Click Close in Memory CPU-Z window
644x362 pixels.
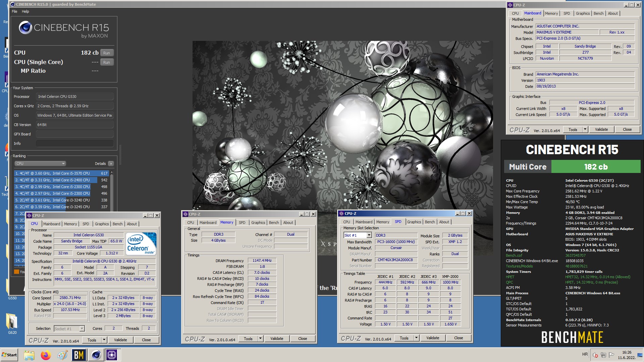(303, 339)
